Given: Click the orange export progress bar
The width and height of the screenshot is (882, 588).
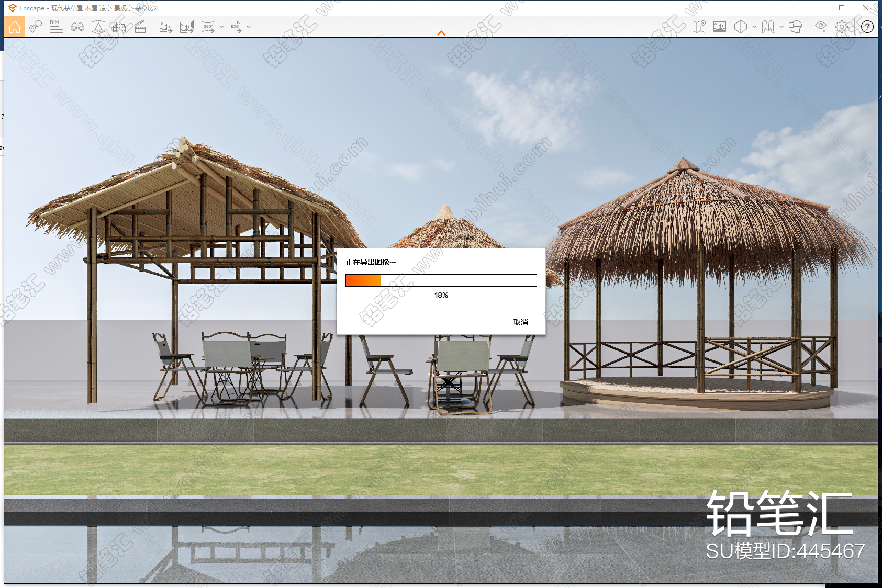Looking at the screenshot, I should tap(441, 280).
